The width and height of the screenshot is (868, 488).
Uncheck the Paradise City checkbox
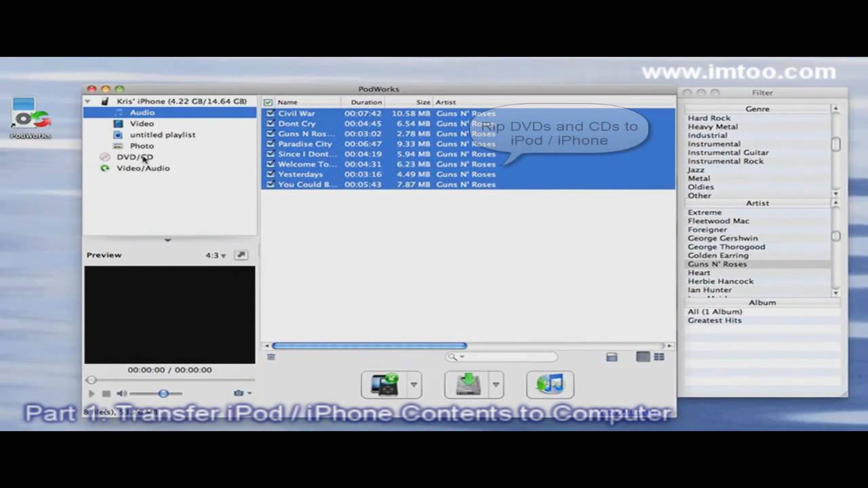pos(271,144)
